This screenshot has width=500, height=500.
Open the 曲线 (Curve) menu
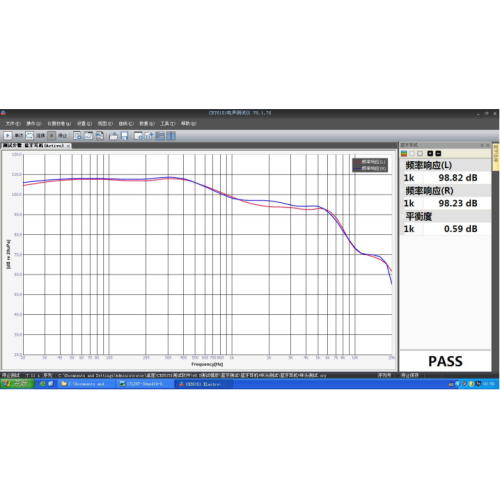click(x=126, y=124)
